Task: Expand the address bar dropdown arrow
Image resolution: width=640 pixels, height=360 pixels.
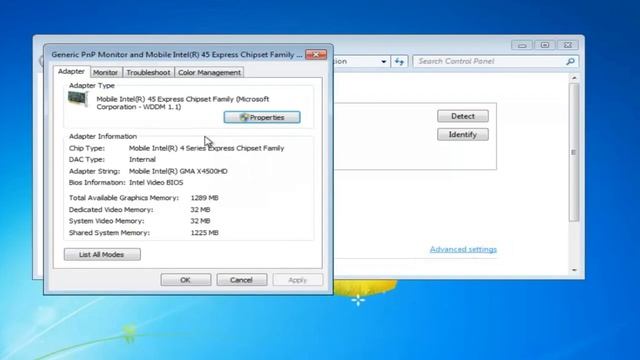Action: point(384,62)
